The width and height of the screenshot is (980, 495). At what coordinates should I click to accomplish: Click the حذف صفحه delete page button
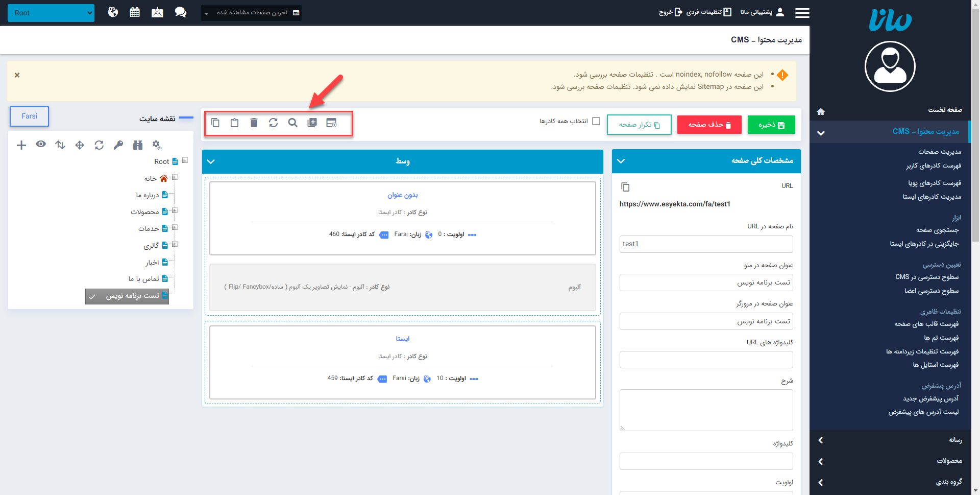709,124
